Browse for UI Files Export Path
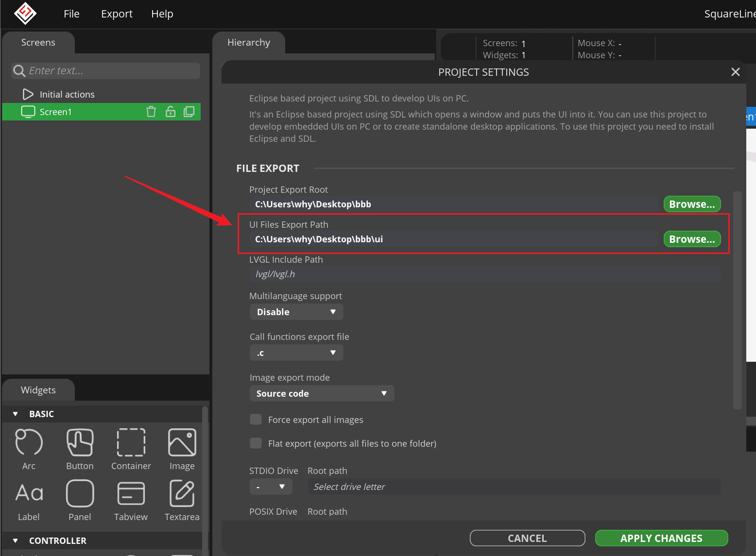The image size is (756, 556). pyautogui.click(x=692, y=239)
